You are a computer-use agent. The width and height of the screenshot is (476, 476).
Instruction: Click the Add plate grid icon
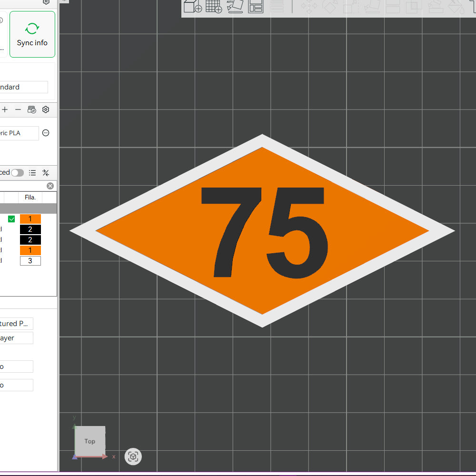click(x=214, y=6)
